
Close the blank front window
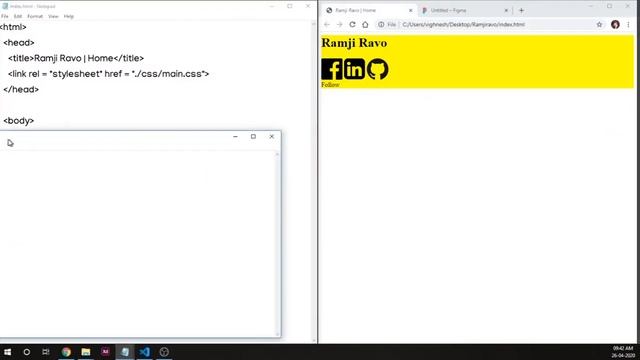click(x=272, y=136)
